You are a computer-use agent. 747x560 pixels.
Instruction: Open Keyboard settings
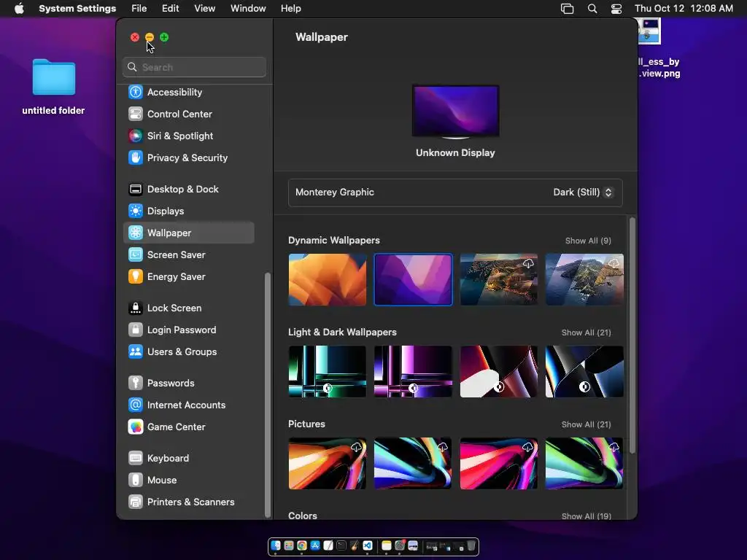pyautogui.click(x=189, y=459)
